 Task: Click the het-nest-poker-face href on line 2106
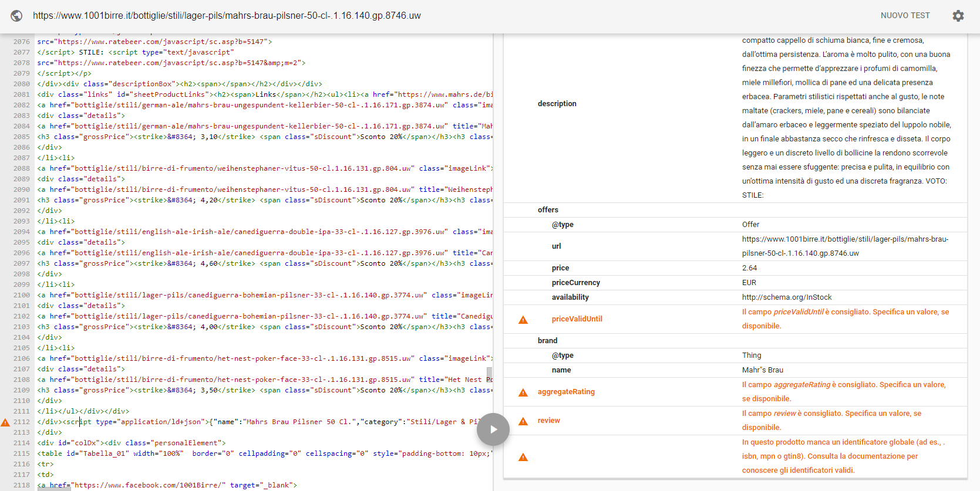click(x=243, y=358)
